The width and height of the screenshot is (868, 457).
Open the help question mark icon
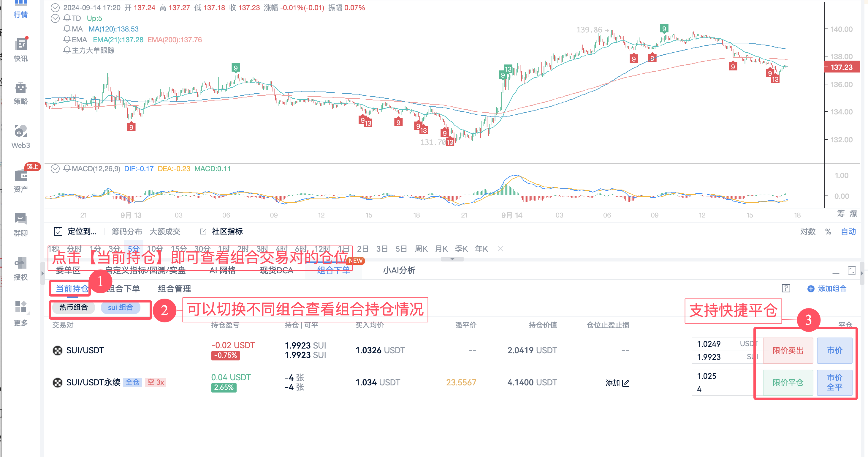[x=786, y=288]
